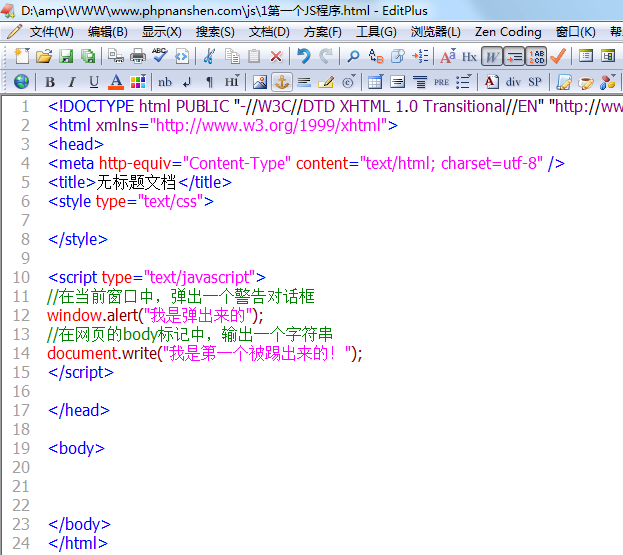Insert a line break tag
Image resolution: width=623 pixels, height=555 pixels.
pyautogui.click(x=187, y=82)
